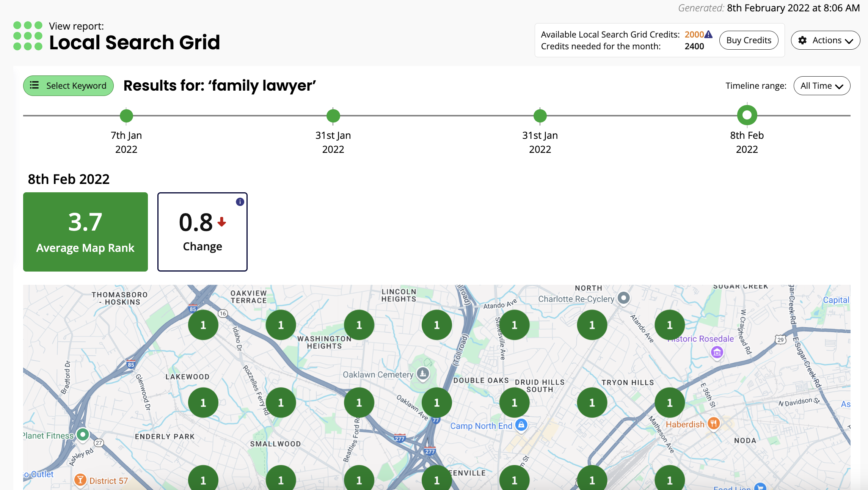Screen dimensions: 868x490
Task: Click the 0.8 Change card
Action: [202, 232]
